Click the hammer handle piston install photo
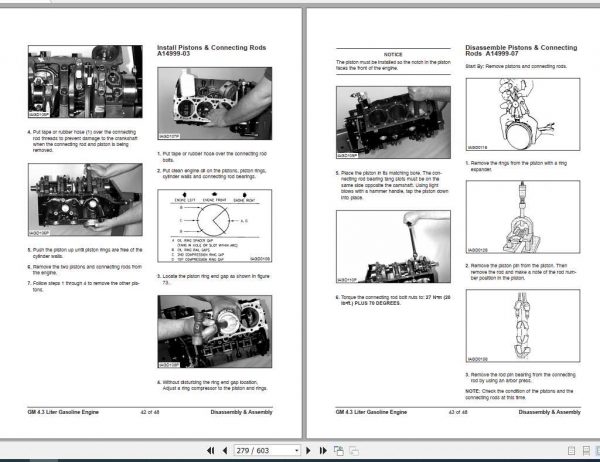 point(215,331)
